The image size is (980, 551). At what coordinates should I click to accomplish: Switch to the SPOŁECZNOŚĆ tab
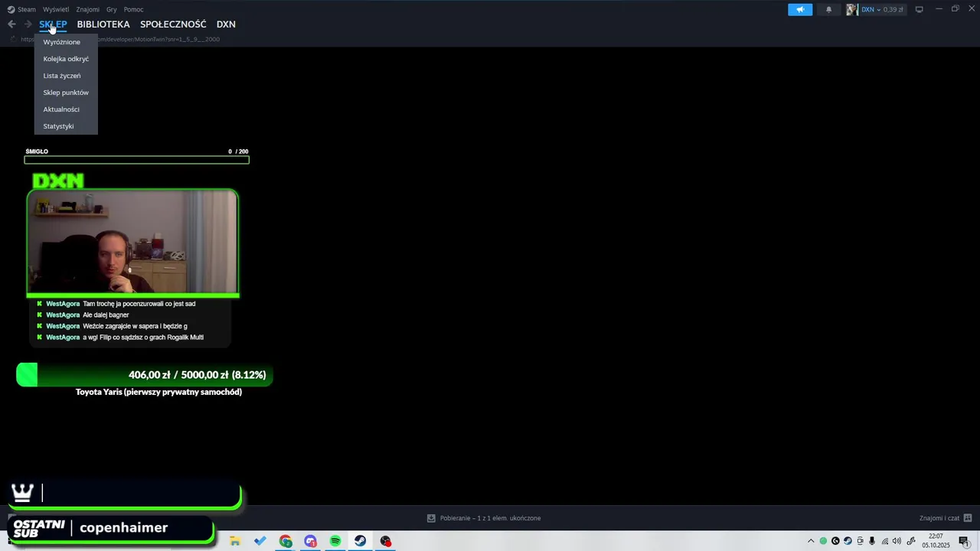tap(173, 24)
